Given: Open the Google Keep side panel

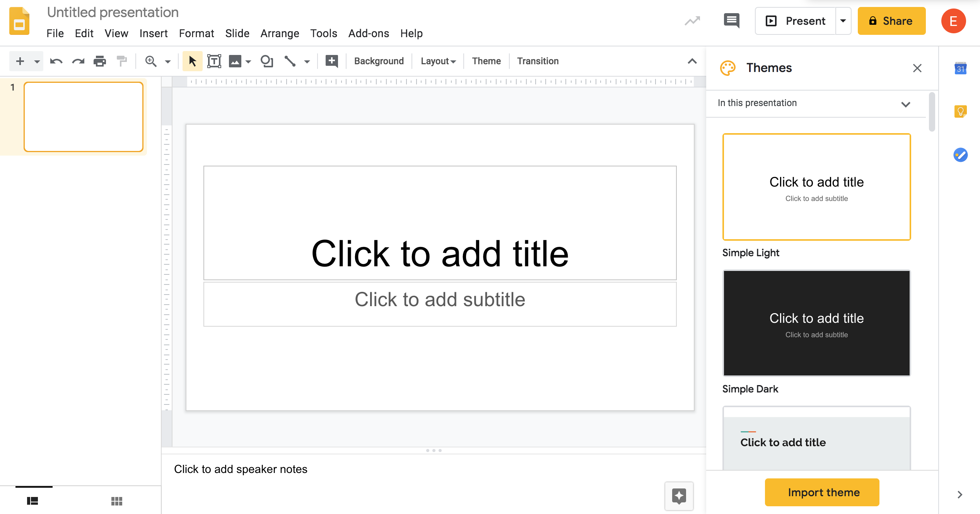Looking at the screenshot, I should point(961,111).
